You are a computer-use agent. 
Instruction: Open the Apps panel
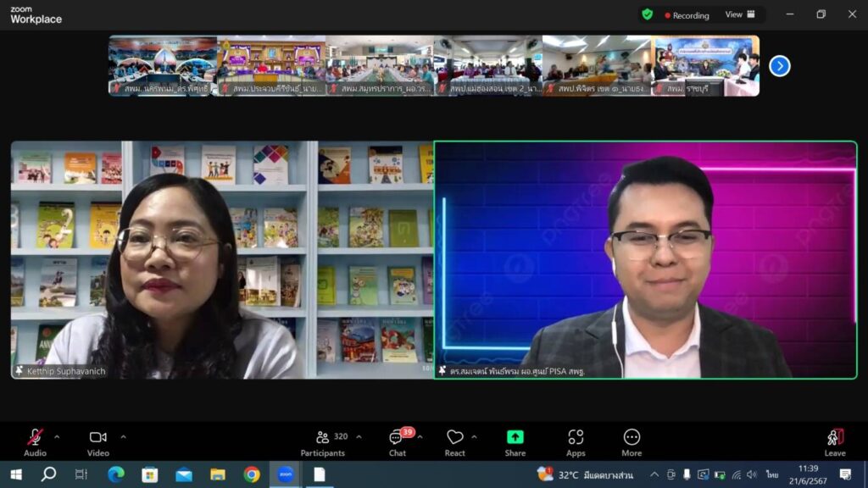pos(576,443)
